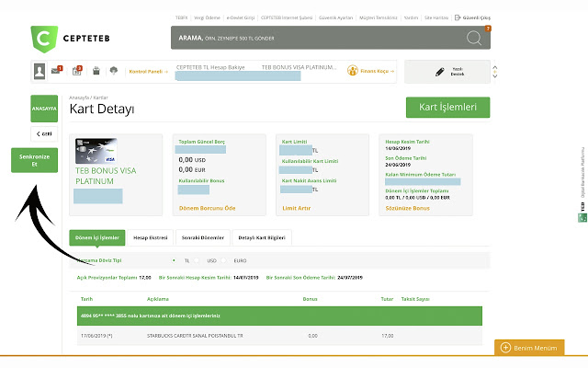Click the 17/06/2019 transaction date
588x368 pixels.
click(96, 336)
